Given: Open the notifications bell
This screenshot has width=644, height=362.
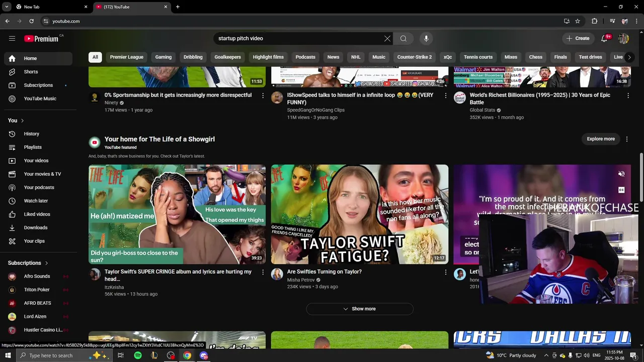Looking at the screenshot, I should (605, 38).
